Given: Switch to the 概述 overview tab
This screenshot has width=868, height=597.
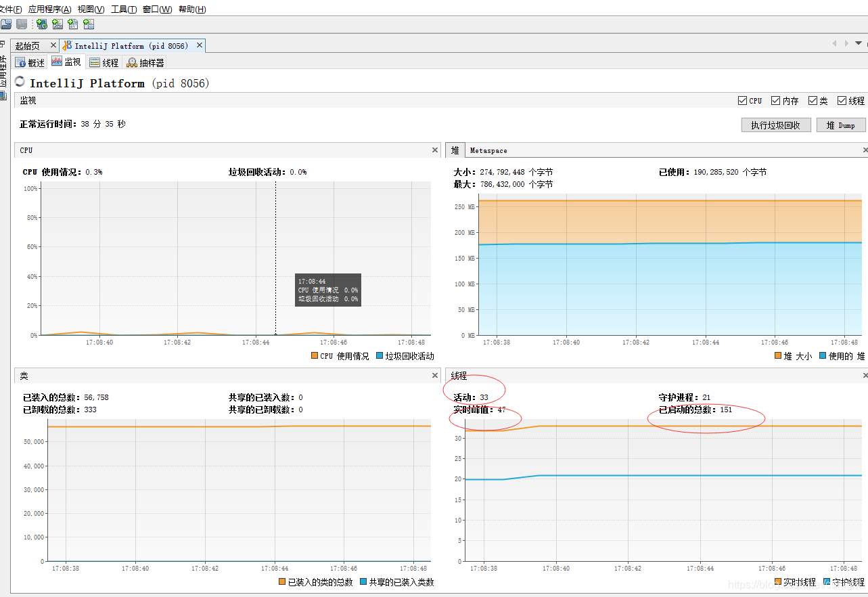Looking at the screenshot, I should pyautogui.click(x=30, y=62).
